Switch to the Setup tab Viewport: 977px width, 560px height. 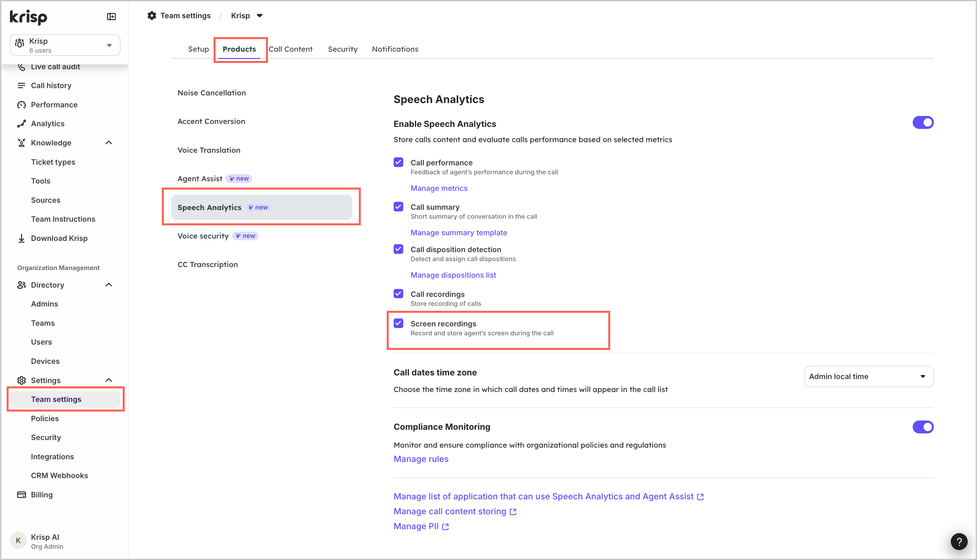tap(198, 49)
